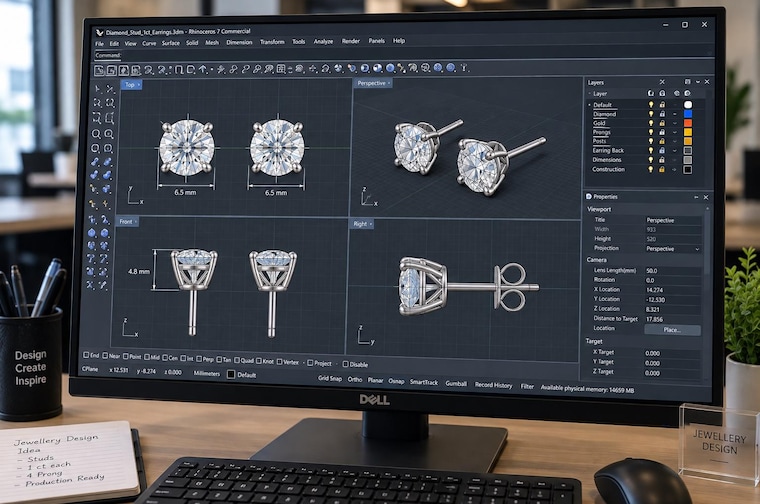Open the Solid menu
760x504 pixels.
point(192,43)
